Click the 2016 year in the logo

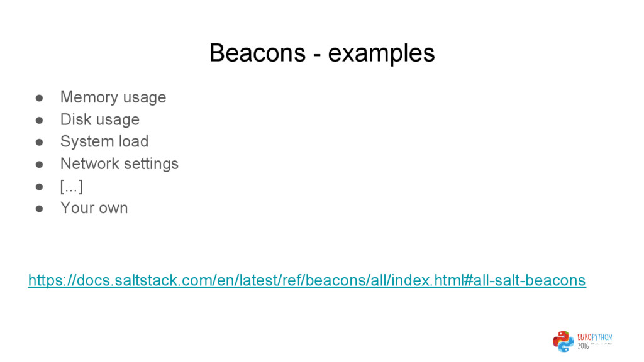pyautogui.click(x=583, y=346)
